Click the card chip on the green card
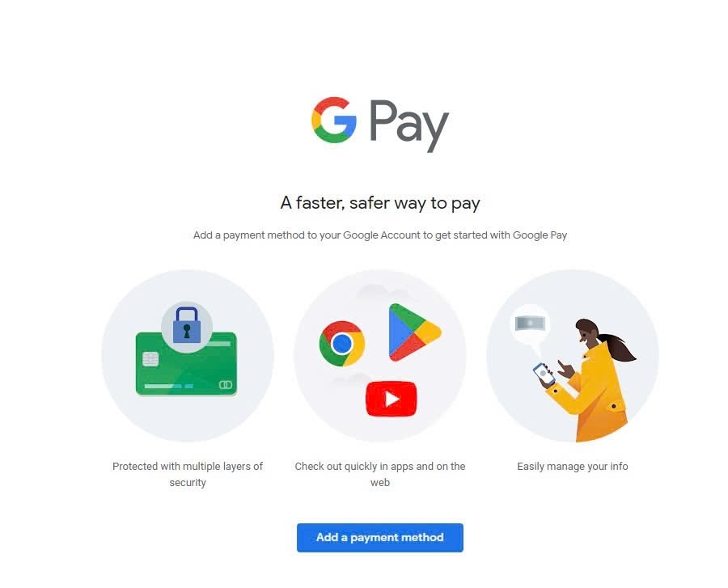Image resolution: width=728 pixels, height=588 pixels. click(x=150, y=359)
